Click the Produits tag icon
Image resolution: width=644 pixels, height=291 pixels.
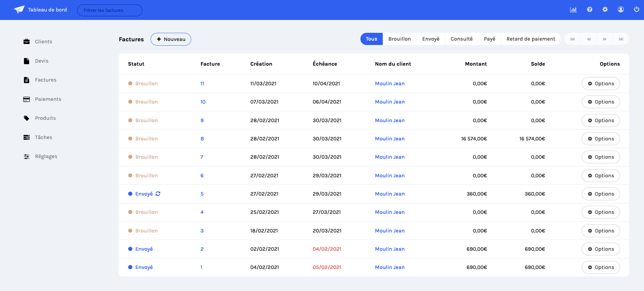(x=26, y=118)
